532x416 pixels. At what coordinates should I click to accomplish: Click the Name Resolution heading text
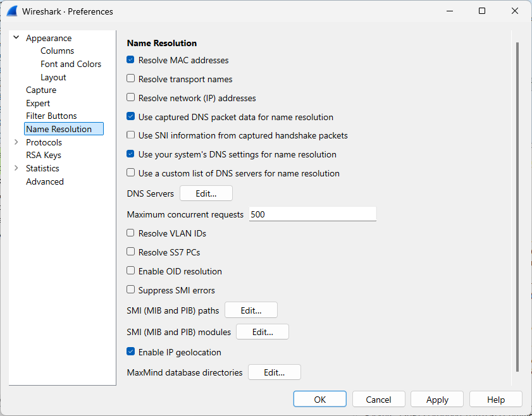click(x=162, y=43)
